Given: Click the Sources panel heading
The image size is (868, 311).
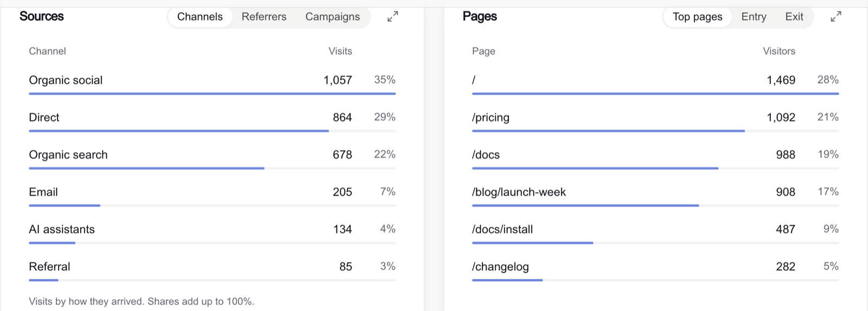Looking at the screenshot, I should click(x=42, y=16).
